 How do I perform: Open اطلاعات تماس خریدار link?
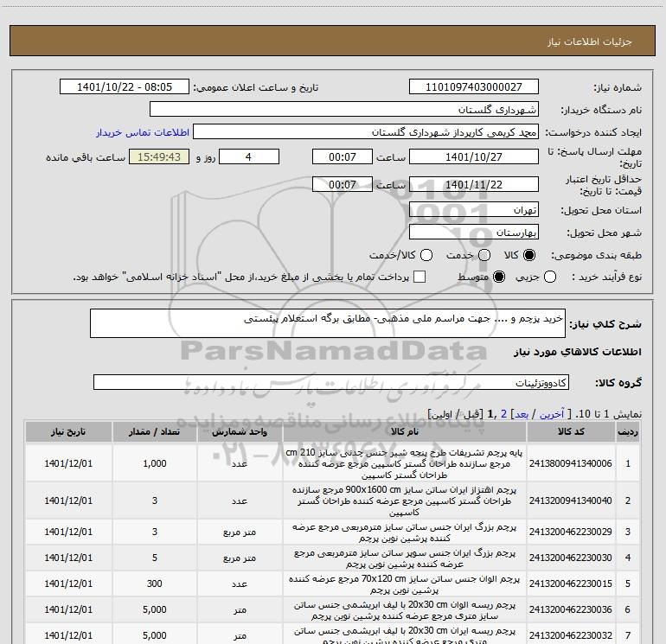pyautogui.click(x=143, y=132)
